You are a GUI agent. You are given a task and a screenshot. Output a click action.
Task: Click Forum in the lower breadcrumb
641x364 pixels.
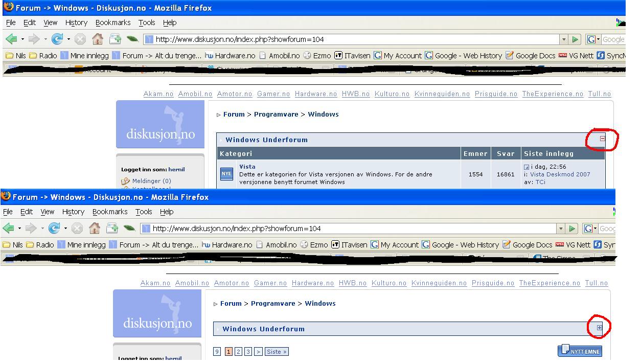tap(231, 304)
